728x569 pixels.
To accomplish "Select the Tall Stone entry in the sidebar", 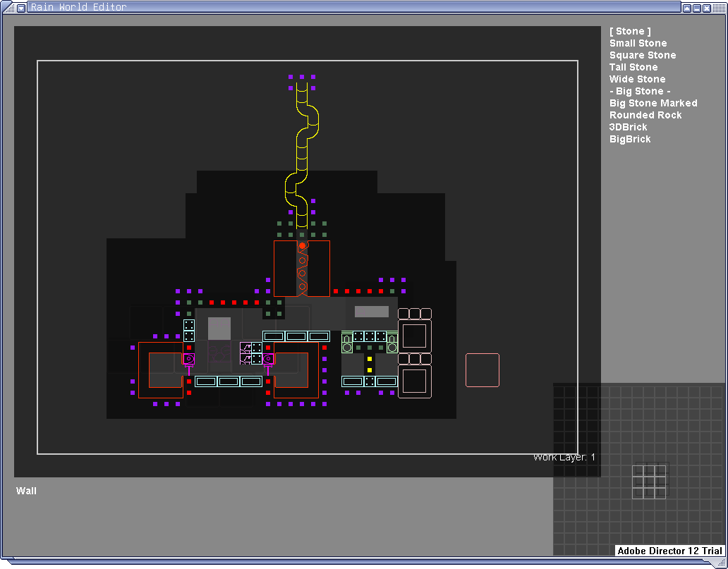I will 633,67.
